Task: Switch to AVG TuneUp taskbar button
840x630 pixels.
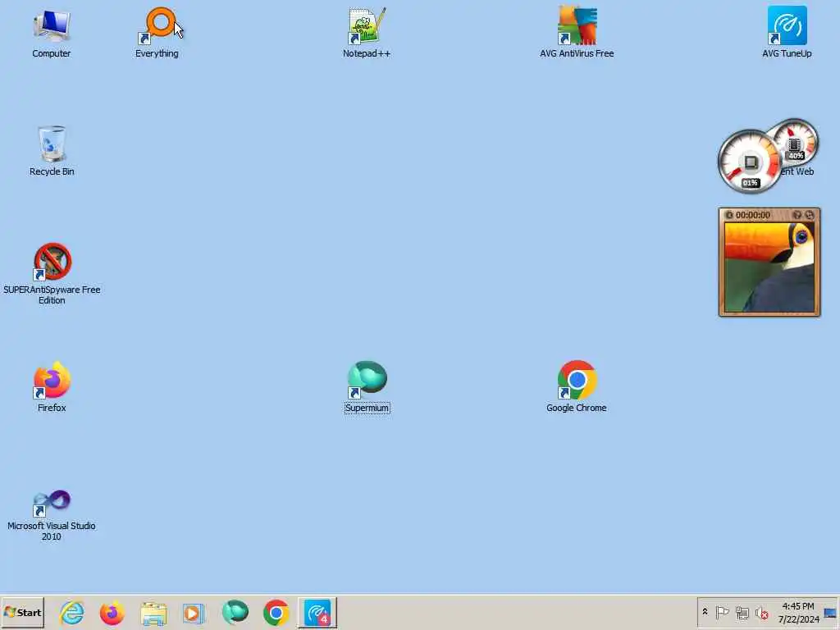Action: [317, 612]
